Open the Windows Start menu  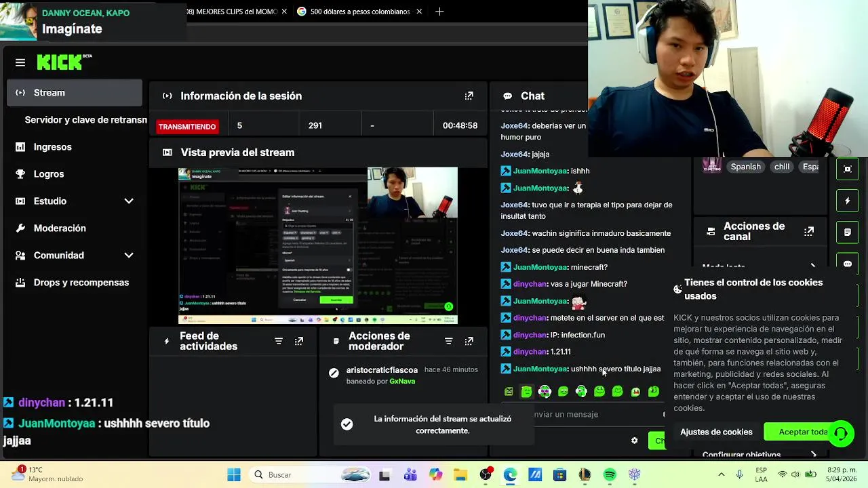(x=234, y=475)
